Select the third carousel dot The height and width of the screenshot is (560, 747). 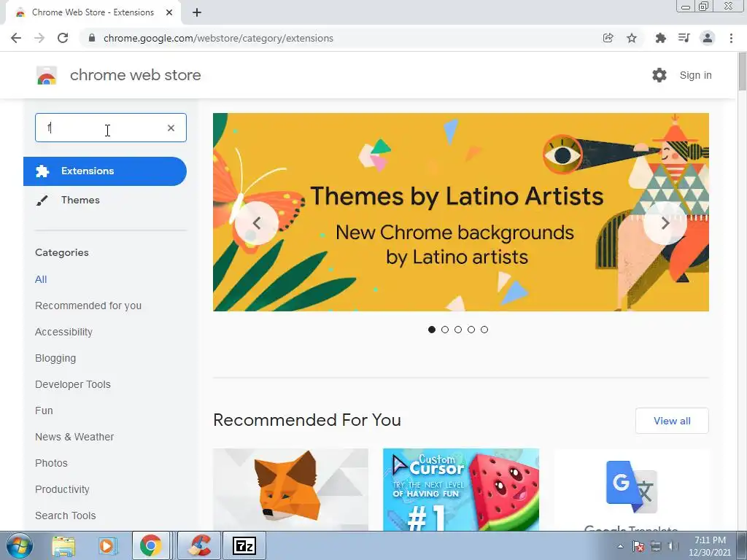tap(458, 330)
